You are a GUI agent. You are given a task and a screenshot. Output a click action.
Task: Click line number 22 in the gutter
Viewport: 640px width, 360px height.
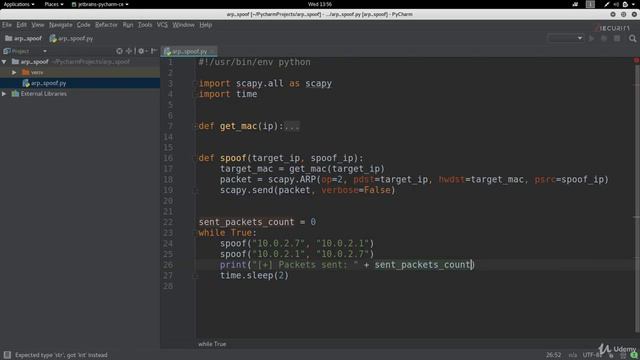[x=168, y=222]
